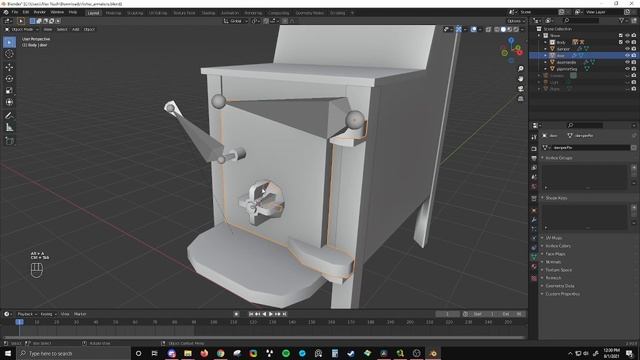The width and height of the screenshot is (640, 360).
Task: Switch to the Sculpting workspace tab
Action: [135, 13]
